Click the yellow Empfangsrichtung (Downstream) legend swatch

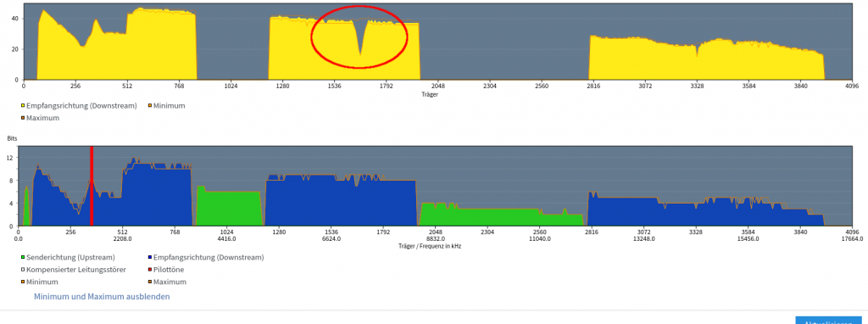pyautogui.click(x=23, y=106)
